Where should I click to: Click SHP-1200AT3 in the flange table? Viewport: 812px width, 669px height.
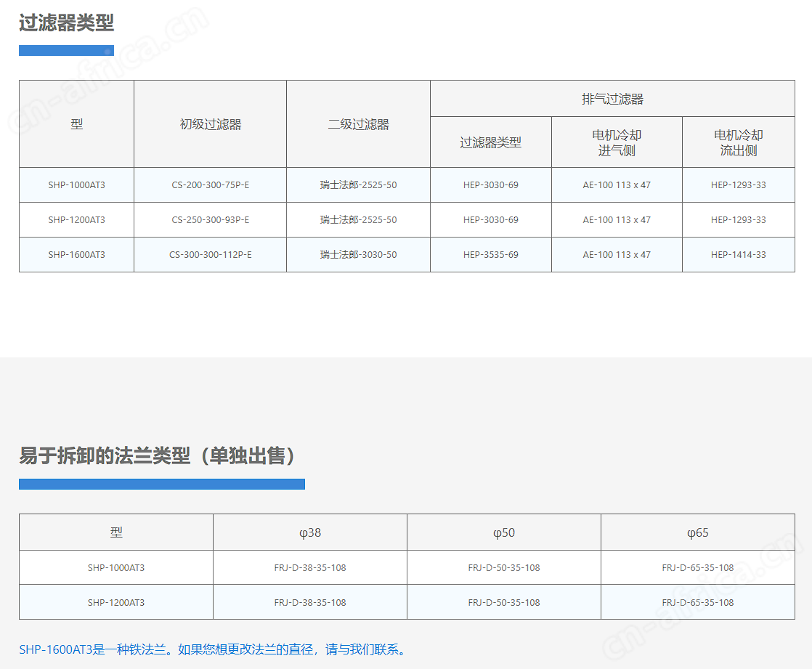click(x=116, y=602)
